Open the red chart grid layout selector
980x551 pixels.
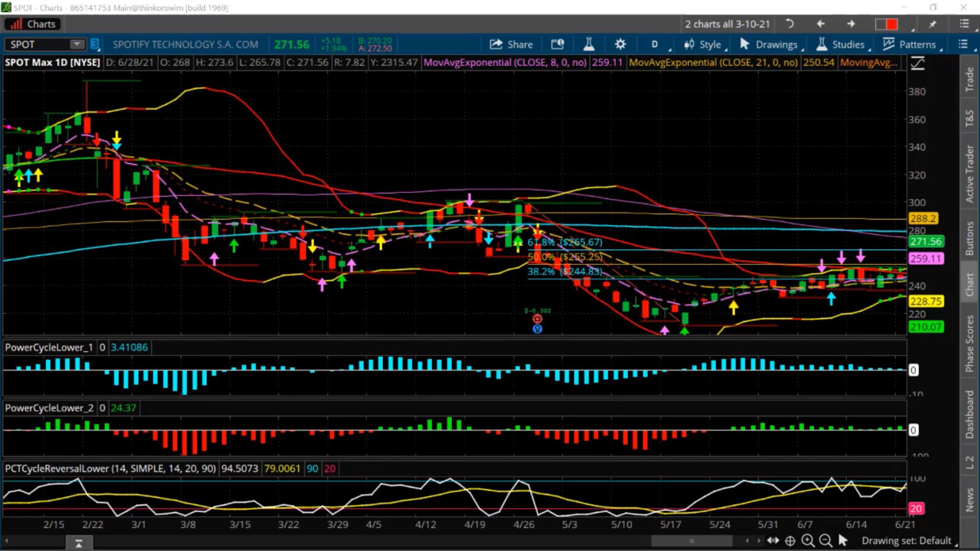pyautogui.click(x=887, y=24)
